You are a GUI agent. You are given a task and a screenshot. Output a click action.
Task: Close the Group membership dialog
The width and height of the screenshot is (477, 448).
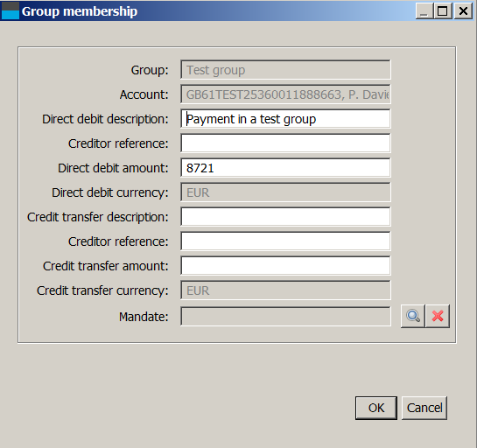(x=463, y=11)
